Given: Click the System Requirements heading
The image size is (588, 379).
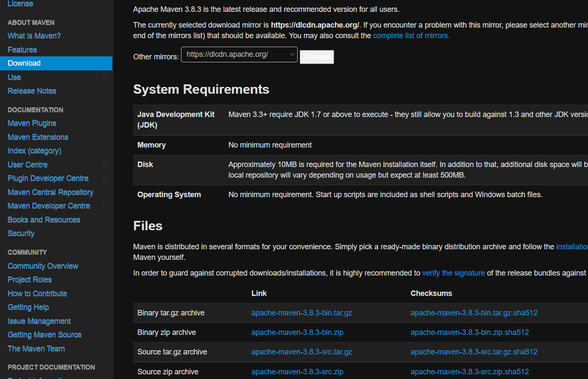Looking at the screenshot, I should tap(201, 89).
